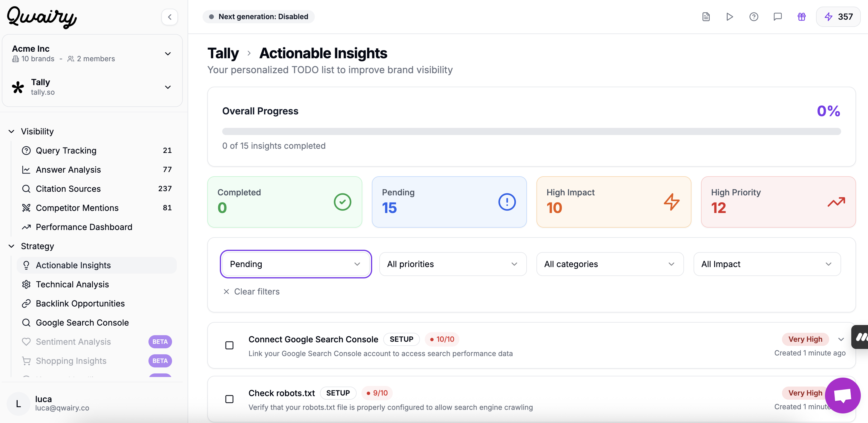Open the purple chat widget bubble
Image resolution: width=868 pixels, height=423 pixels.
[x=842, y=395]
